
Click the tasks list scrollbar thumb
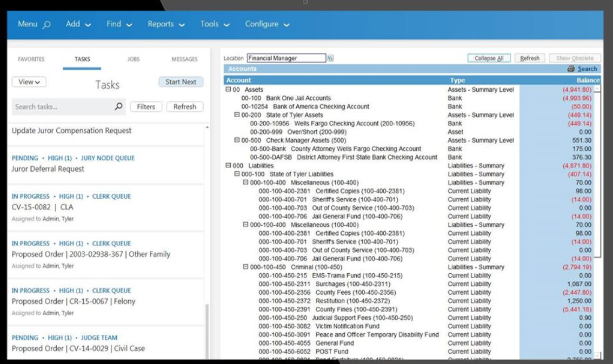coord(207,331)
